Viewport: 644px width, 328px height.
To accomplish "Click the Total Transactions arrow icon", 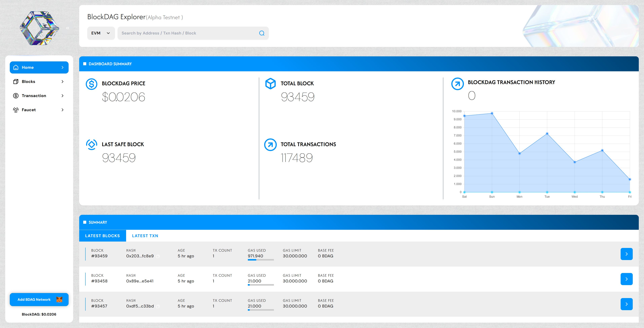I will (271, 145).
